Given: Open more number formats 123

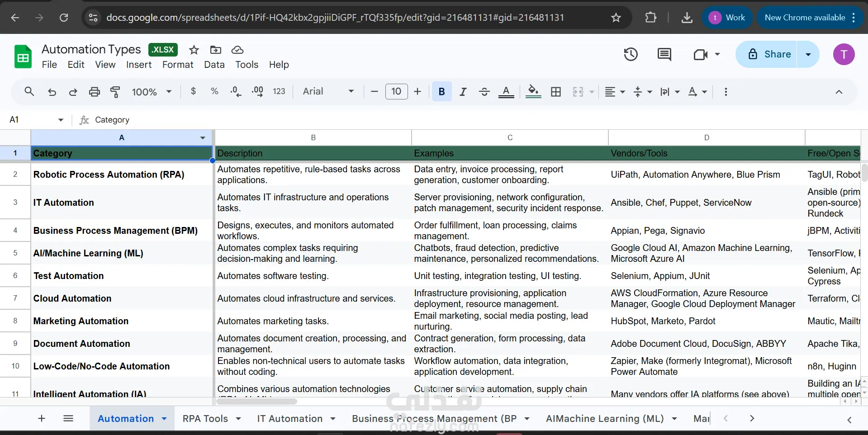Looking at the screenshot, I should coord(279,91).
